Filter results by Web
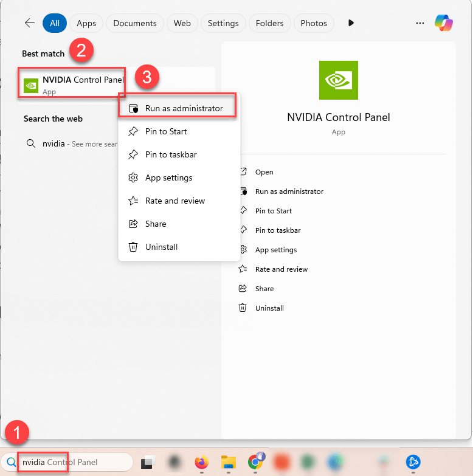473x476 pixels. tap(182, 23)
